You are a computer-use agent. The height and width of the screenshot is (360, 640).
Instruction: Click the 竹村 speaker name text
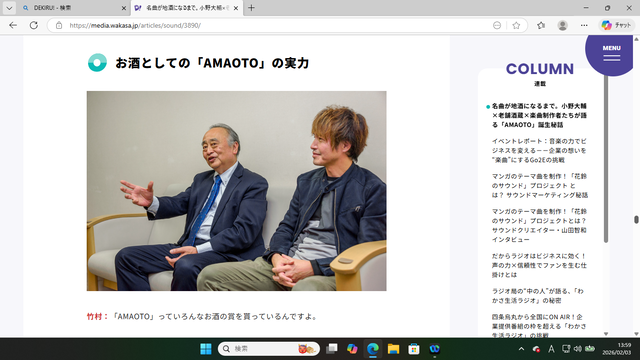[95, 316]
